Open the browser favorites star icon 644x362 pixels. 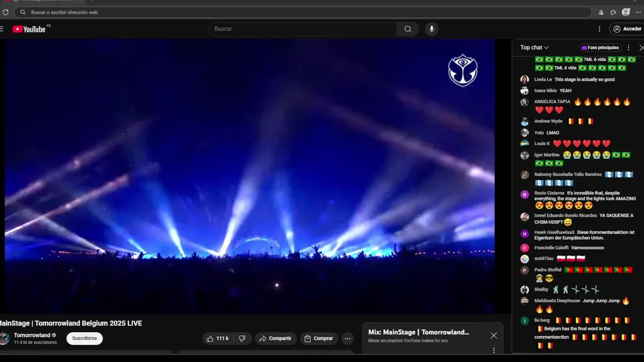[x=613, y=12]
